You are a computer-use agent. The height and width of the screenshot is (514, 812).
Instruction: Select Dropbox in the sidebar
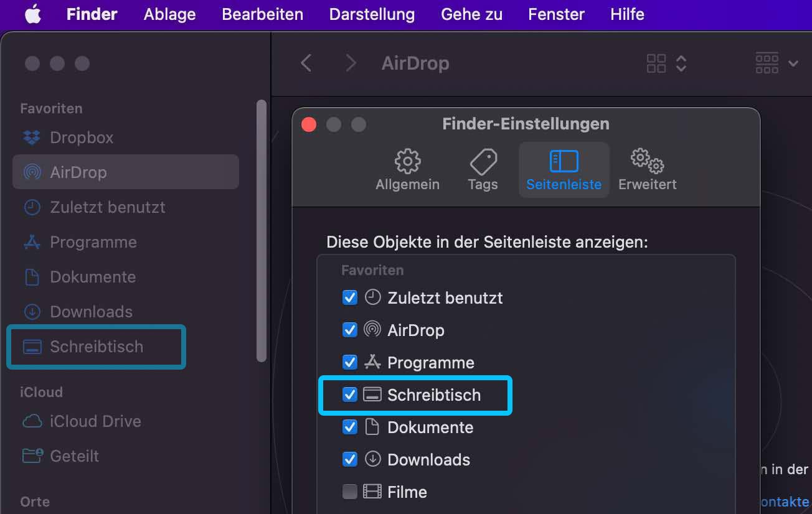[x=126, y=138]
